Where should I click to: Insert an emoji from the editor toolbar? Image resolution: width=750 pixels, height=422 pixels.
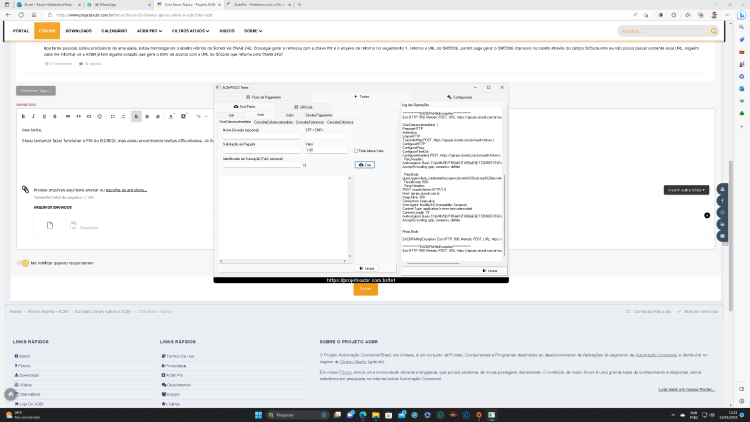[99, 116]
